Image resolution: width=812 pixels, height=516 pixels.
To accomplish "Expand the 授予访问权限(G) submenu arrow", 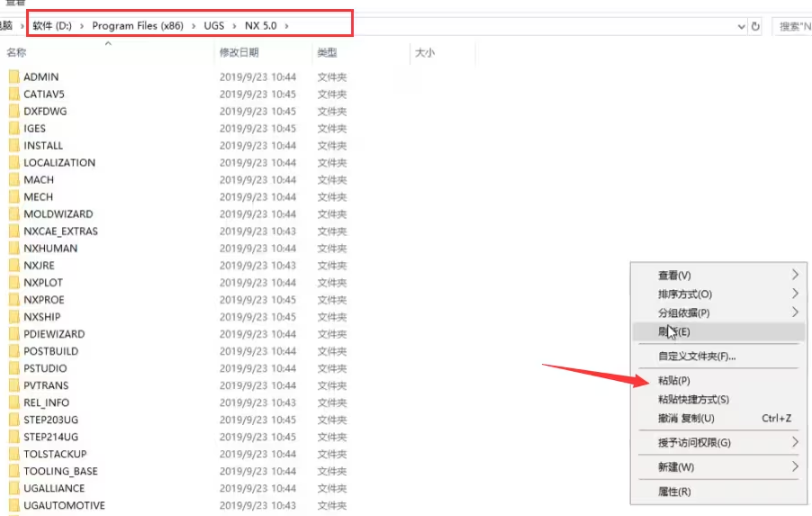I will [795, 442].
